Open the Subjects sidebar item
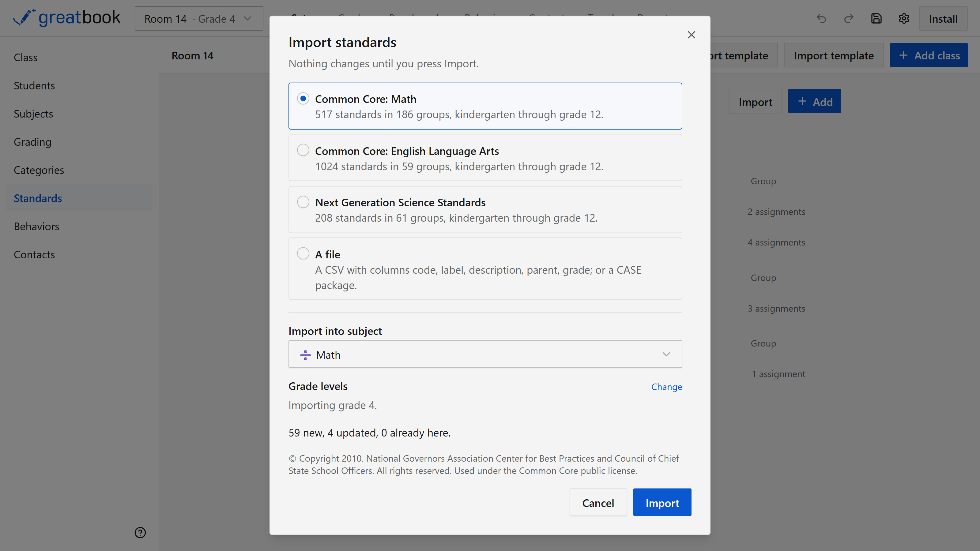 click(x=80, y=114)
